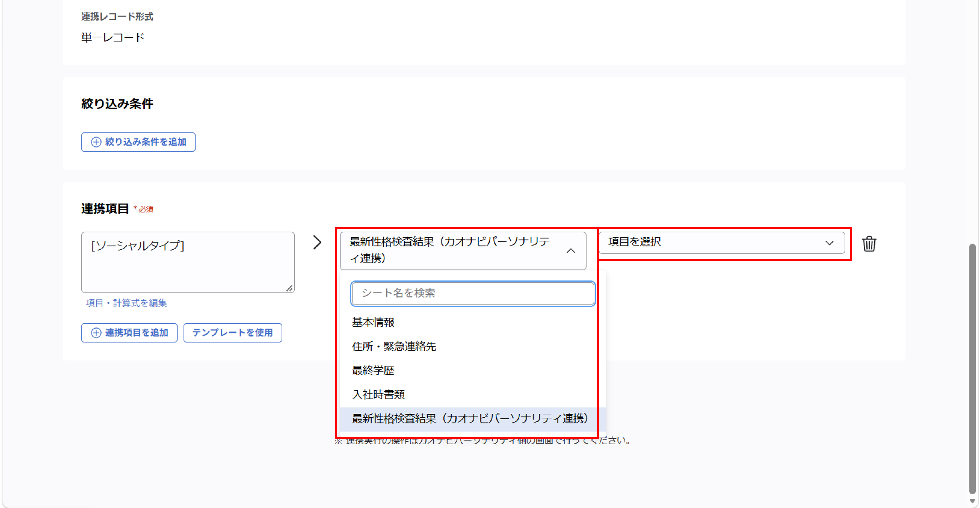Click the 絞り込み条件を追加 button

click(138, 142)
